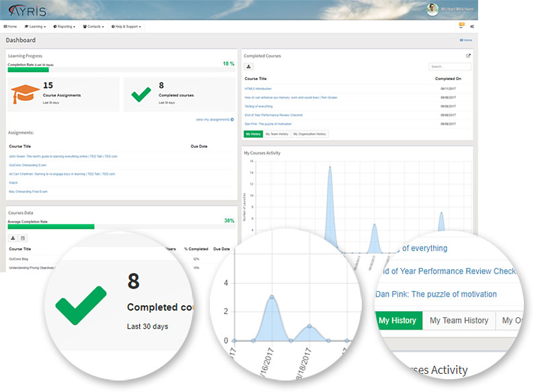The image size is (538, 392).
Task: Open Dan Pink puzzle of motivation course
Action: coord(268,124)
